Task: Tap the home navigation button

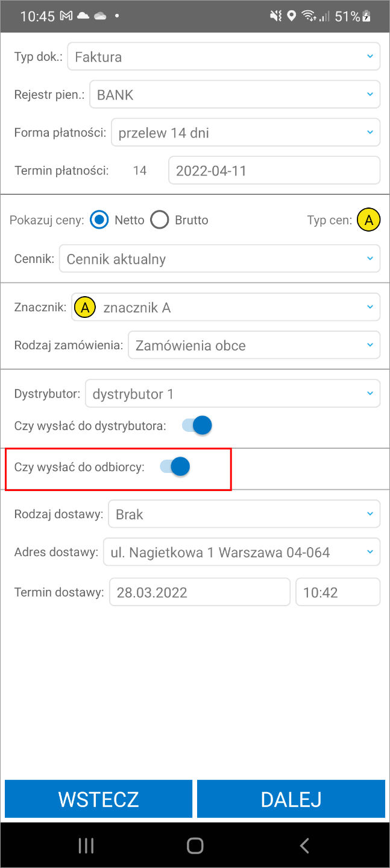Action: pos(195,845)
